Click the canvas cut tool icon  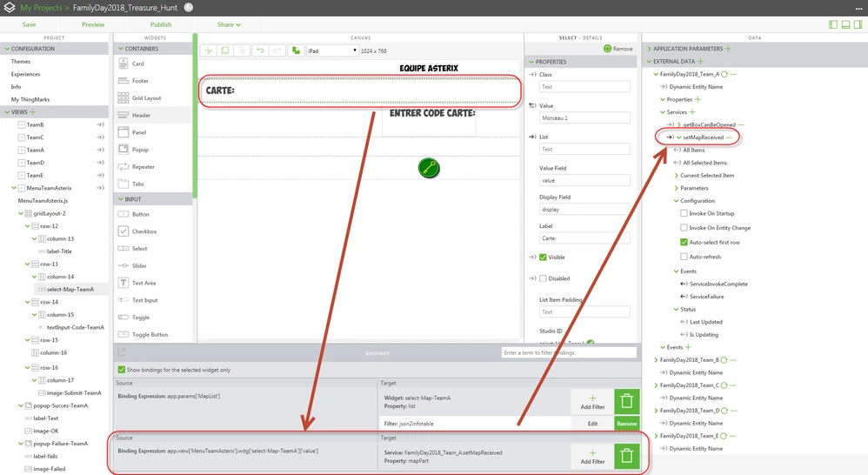tap(209, 50)
